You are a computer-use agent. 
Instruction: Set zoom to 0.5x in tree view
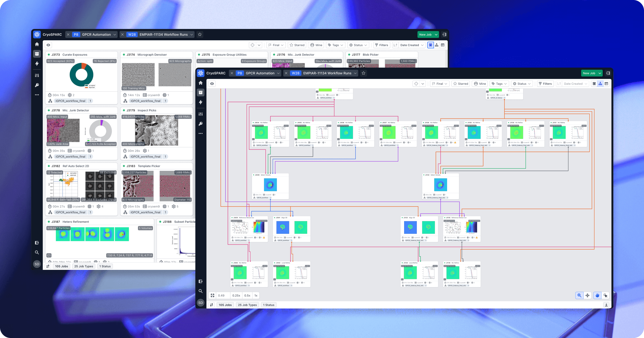[x=247, y=295]
